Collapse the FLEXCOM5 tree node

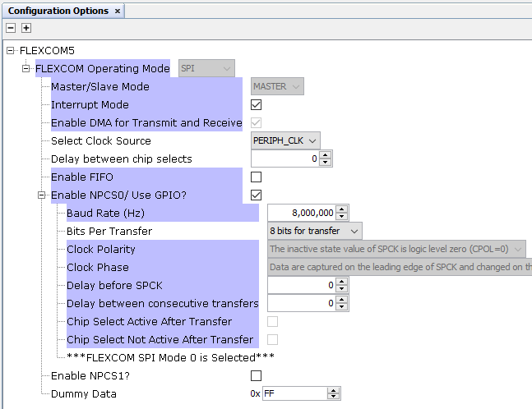pos(11,51)
